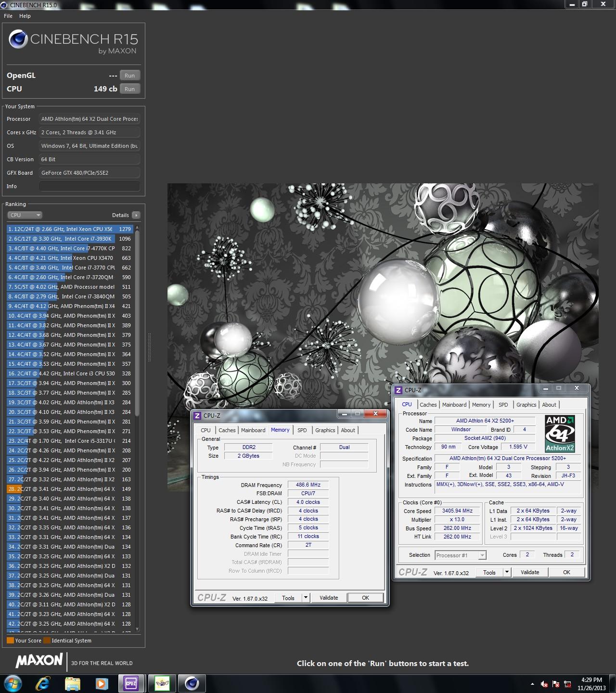616x693 pixels.
Task: Click DRAM Frequency value 486.6 MHz
Action: pyautogui.click(x=308, y=485)
